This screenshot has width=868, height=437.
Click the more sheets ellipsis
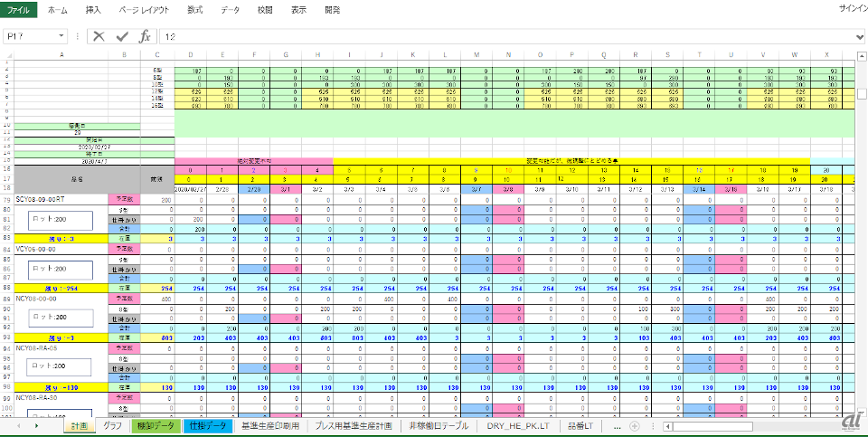[617, 425]
